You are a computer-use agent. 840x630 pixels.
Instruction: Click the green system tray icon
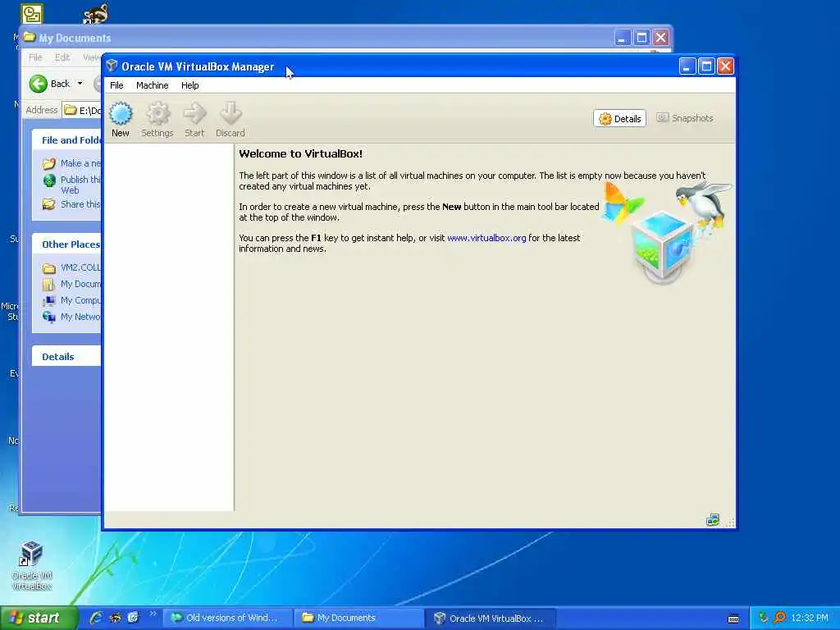pyautogui.click(x=764, y=618)
